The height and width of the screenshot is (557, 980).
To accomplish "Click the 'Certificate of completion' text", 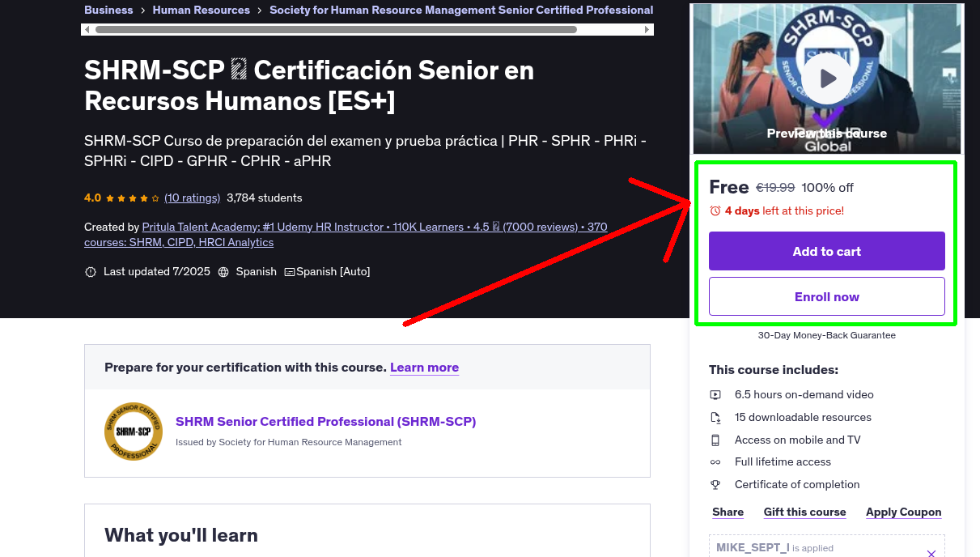I will (797, 485).
